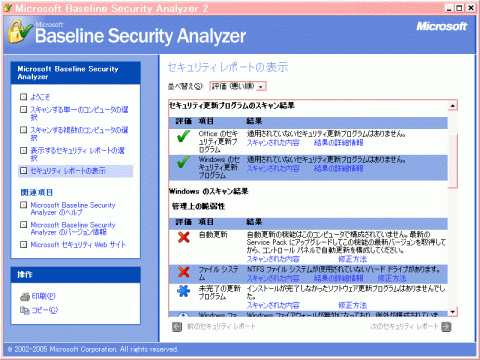
Task: Click the Microsoft logo in the header
Action: tap(442, 26)
